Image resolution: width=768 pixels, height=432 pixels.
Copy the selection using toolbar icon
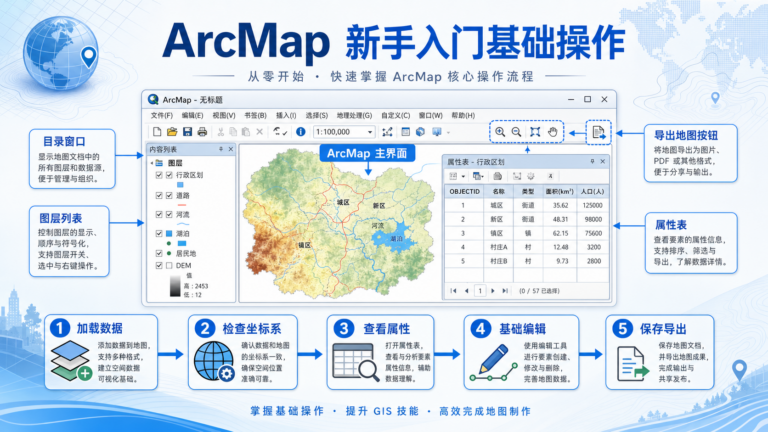(x=233, y=132)
